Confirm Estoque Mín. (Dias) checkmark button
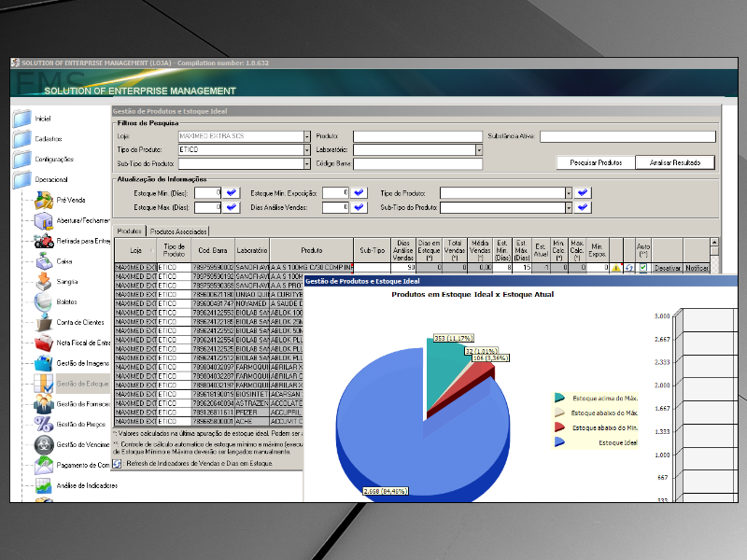747x560 pixels. click(231, 193)
